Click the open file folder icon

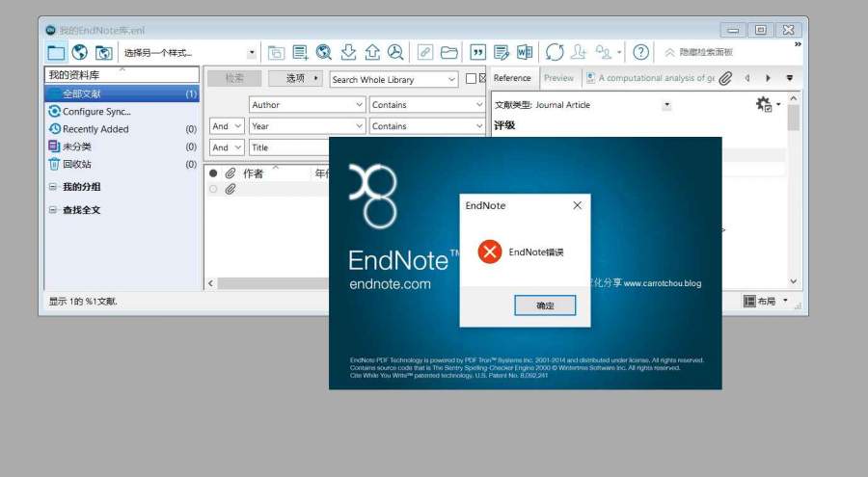448,53
